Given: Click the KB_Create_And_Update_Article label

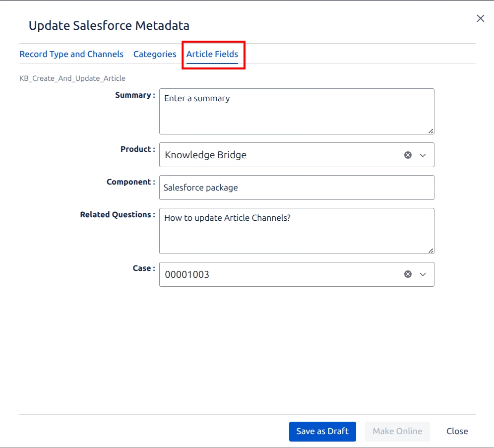Looking at the screenshot, I should pyautogui.click(x=72, y=78).
